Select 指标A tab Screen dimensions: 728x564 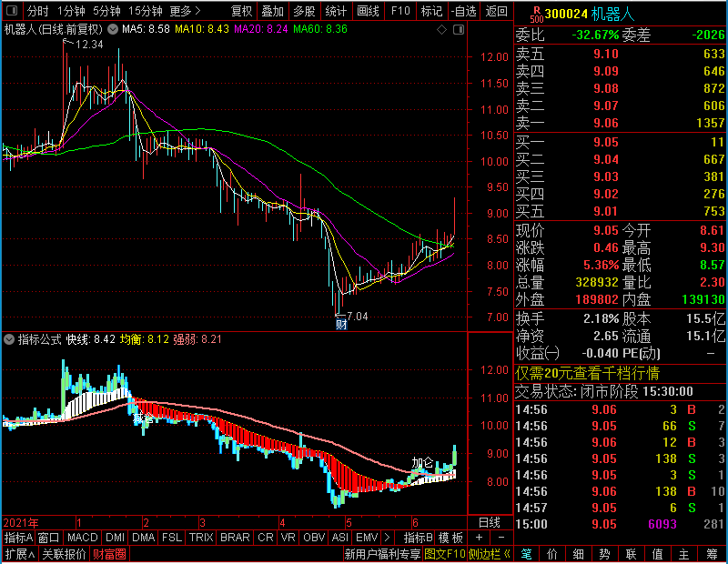(18, 538)
